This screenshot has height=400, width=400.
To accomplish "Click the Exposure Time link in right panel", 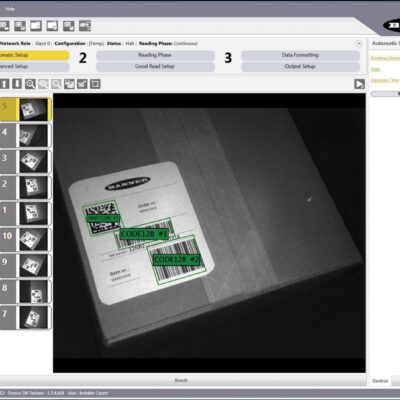I will click(385, 80).
